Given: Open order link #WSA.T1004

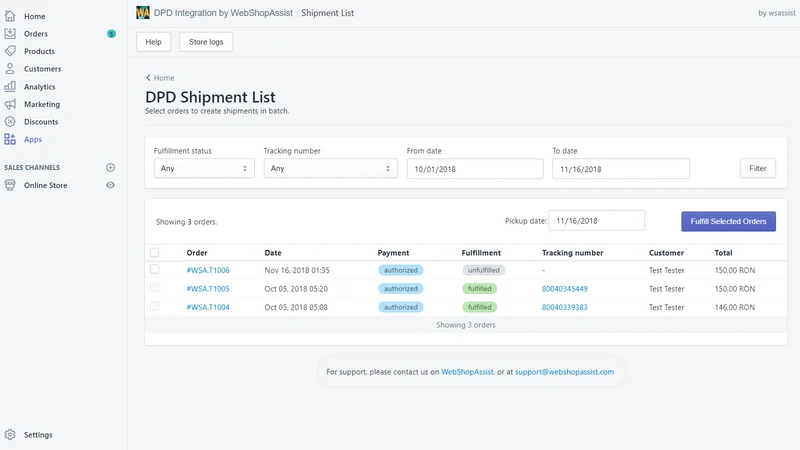Looking at the screenshot, I should coord(208,307).
